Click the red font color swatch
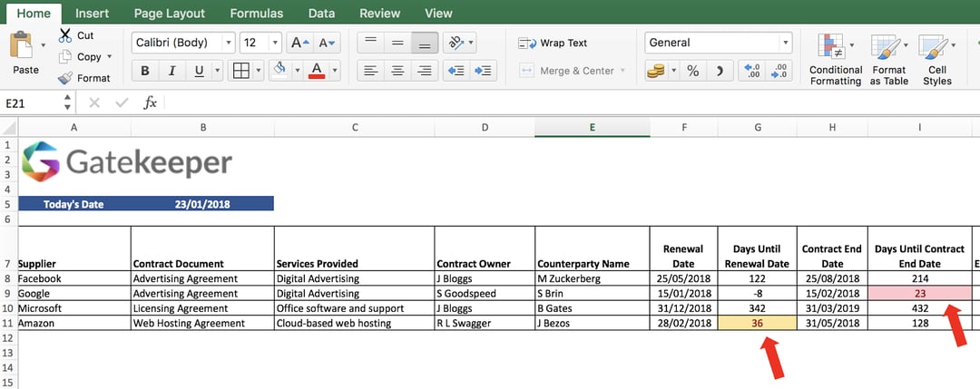Viewport: 980px width, 389px height. pyautogui.click(x=318, y=71)
